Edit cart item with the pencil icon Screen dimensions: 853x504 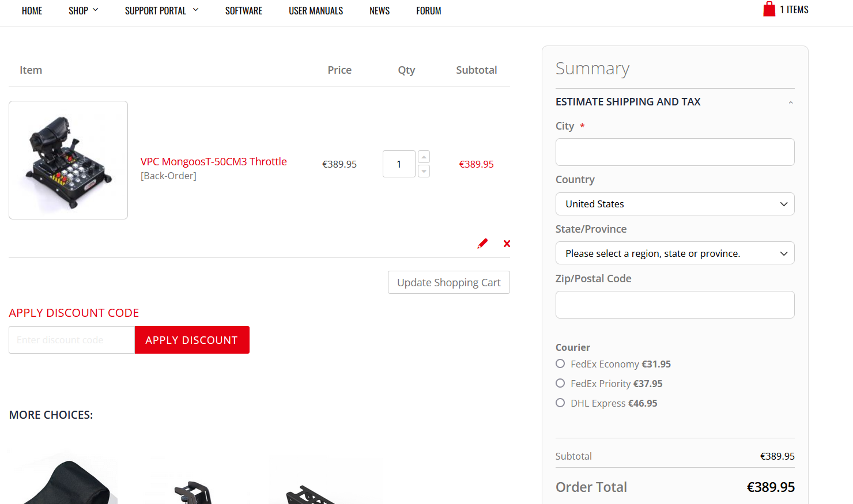482,244
